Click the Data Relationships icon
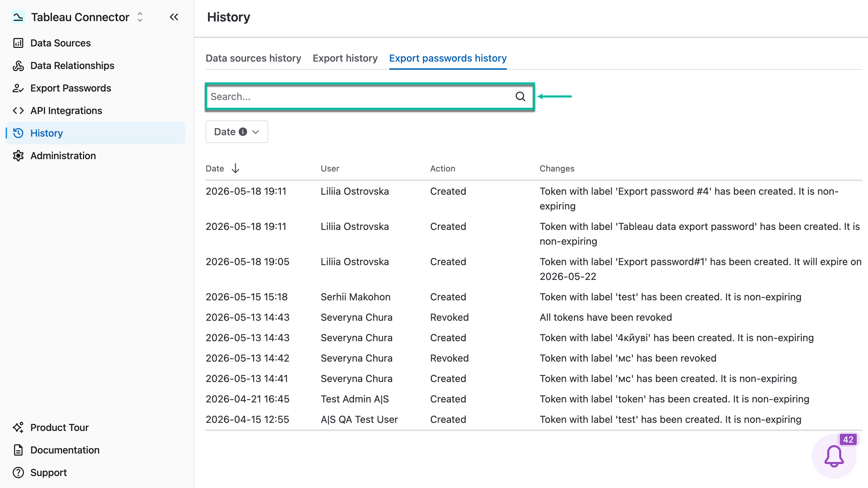868x488 pixels. (x=18, y=65)
